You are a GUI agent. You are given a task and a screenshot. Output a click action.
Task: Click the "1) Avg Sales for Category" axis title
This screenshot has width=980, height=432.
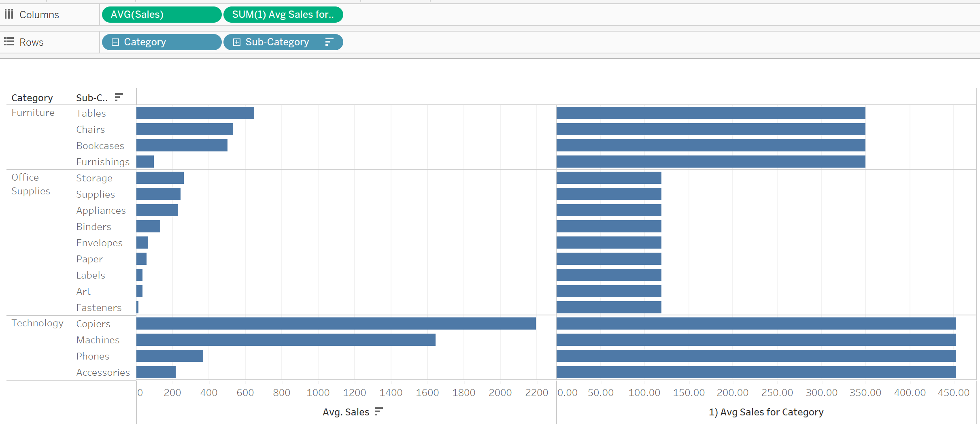(x=766, y=412)
